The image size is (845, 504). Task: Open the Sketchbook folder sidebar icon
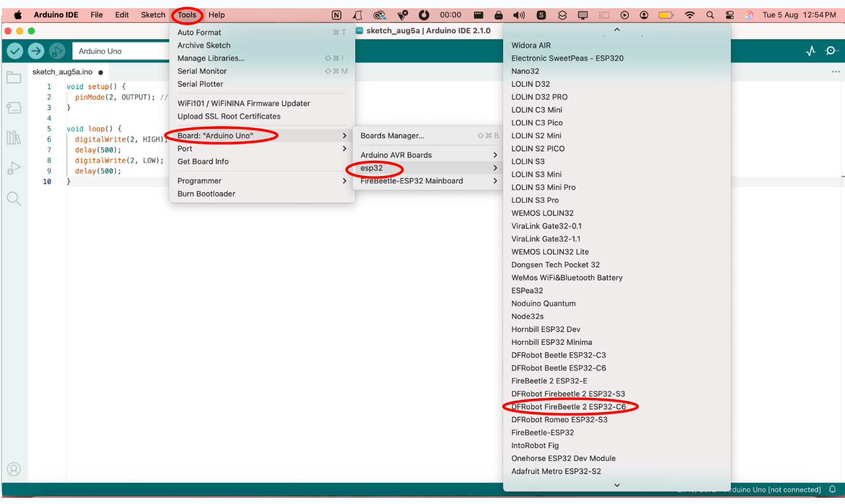14,77
